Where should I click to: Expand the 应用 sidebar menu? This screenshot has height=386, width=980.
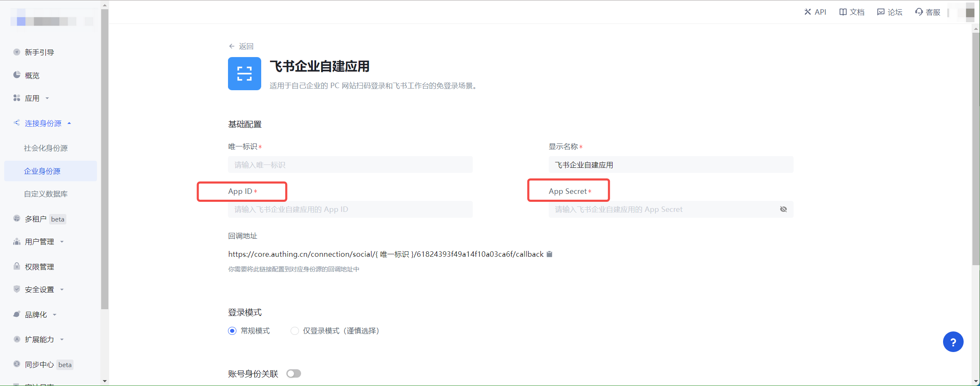[32, 98]
